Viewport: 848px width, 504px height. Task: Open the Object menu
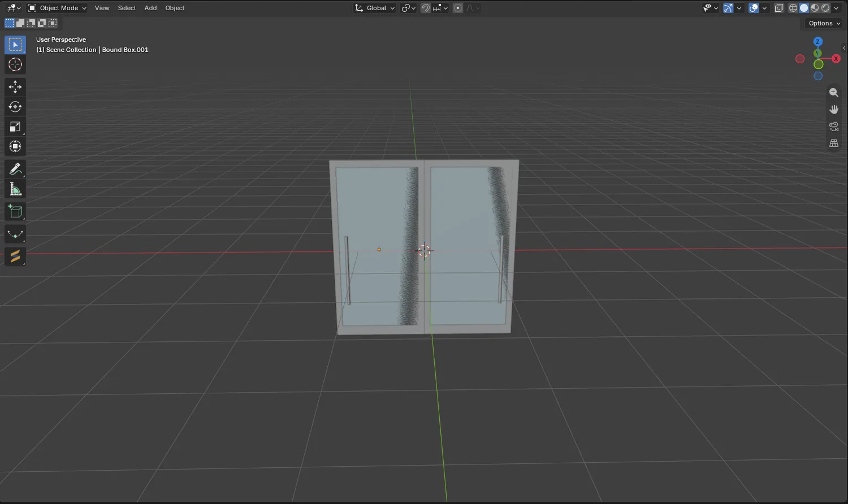pos(175,8)
